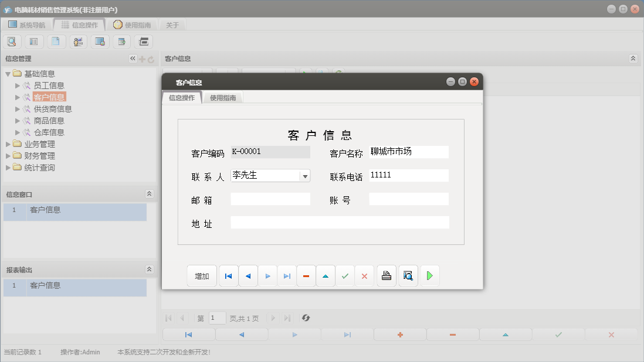
Task: Click the document icon in the top toolbar
Action: pos(56,41)
